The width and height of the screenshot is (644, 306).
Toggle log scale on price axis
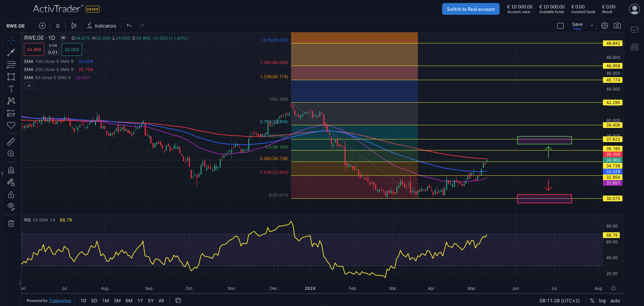[x=602, y=301]
